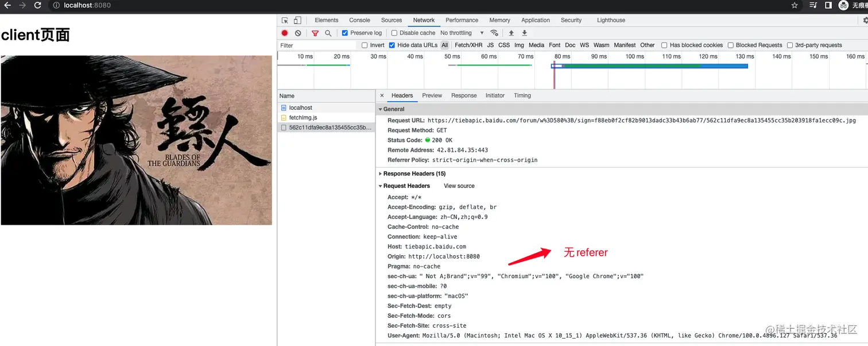Toggle the device toolbar icon
The image size is (868, 346).
297,20
